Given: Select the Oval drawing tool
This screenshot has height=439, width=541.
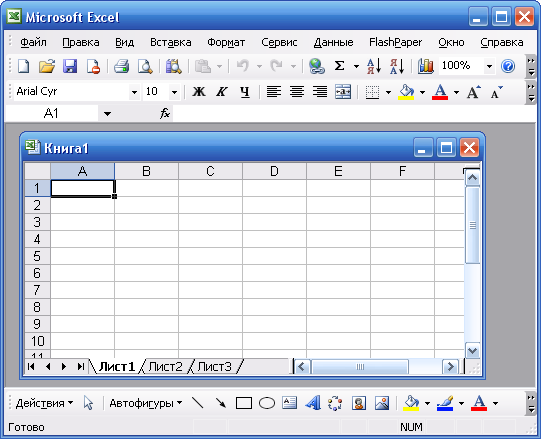Looking at the screenshot, I should coord(267,403).
